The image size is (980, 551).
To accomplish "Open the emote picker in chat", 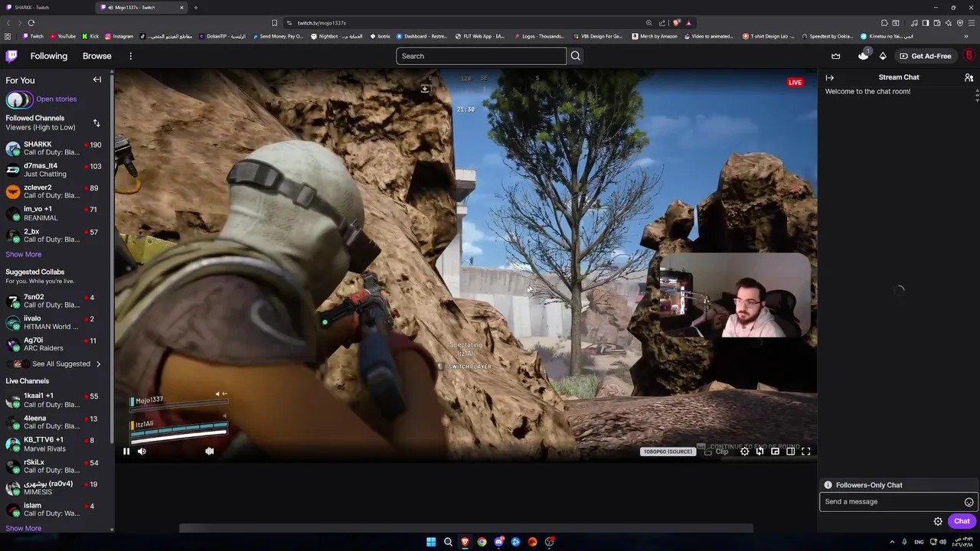I will pos(969,502).
